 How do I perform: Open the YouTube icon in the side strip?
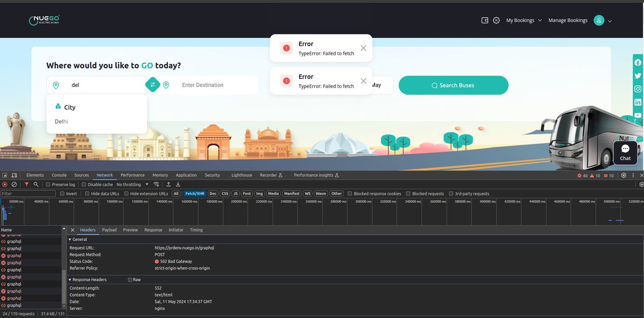(x=638, y=115)
